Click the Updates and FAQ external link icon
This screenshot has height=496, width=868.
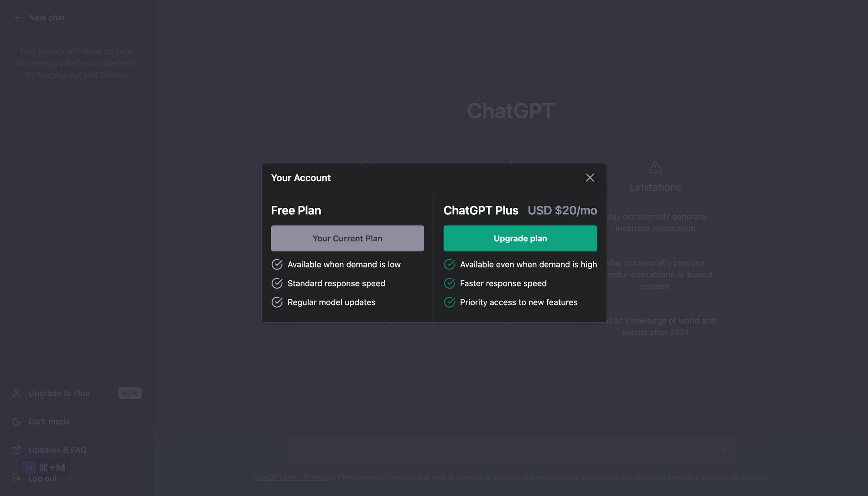point(16,450)
